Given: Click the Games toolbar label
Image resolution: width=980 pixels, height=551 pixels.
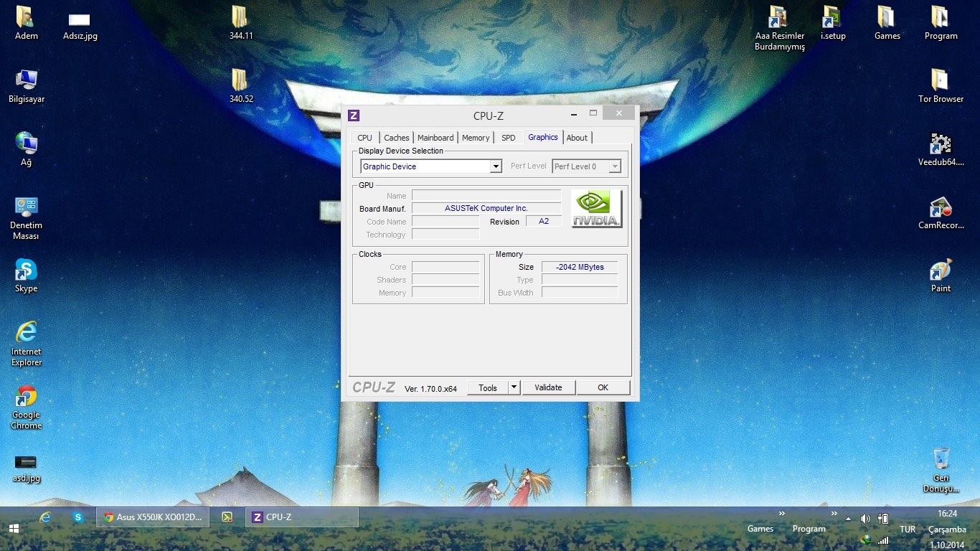Looking at the screenshot, I should pyautogui.click(x=760, y=529).
